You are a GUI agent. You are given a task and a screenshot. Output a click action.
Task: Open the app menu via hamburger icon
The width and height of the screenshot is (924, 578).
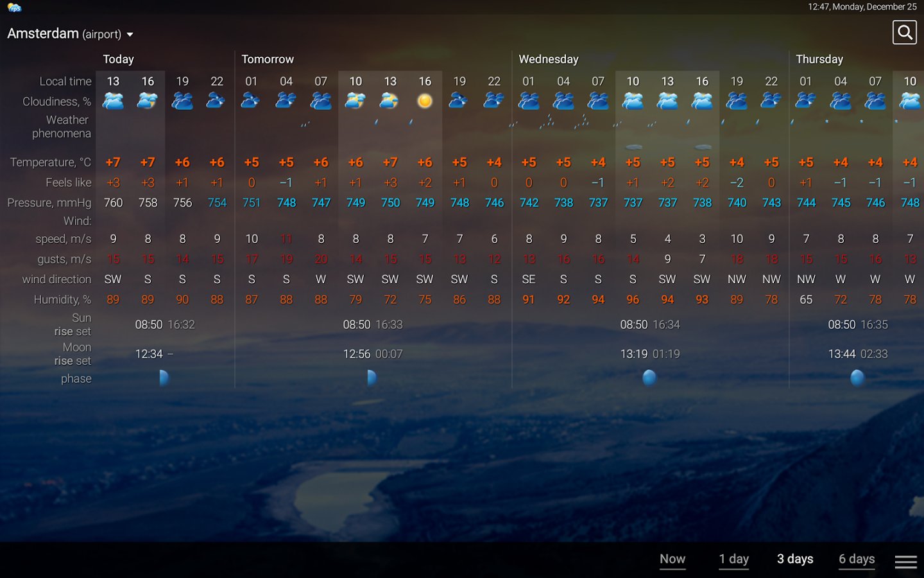point(905,561)
